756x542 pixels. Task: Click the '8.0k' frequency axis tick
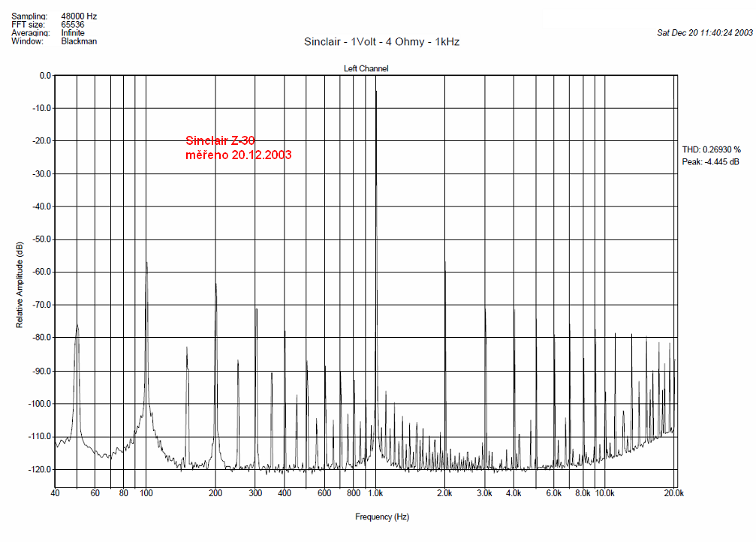583,493
